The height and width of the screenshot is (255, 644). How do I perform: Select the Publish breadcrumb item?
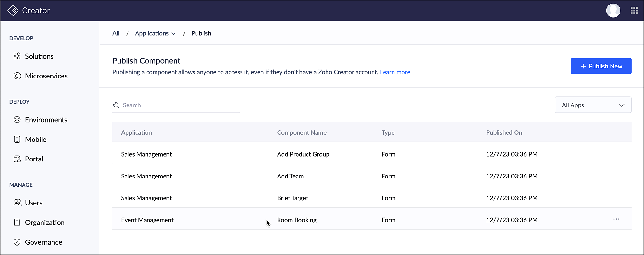[201, 33]
